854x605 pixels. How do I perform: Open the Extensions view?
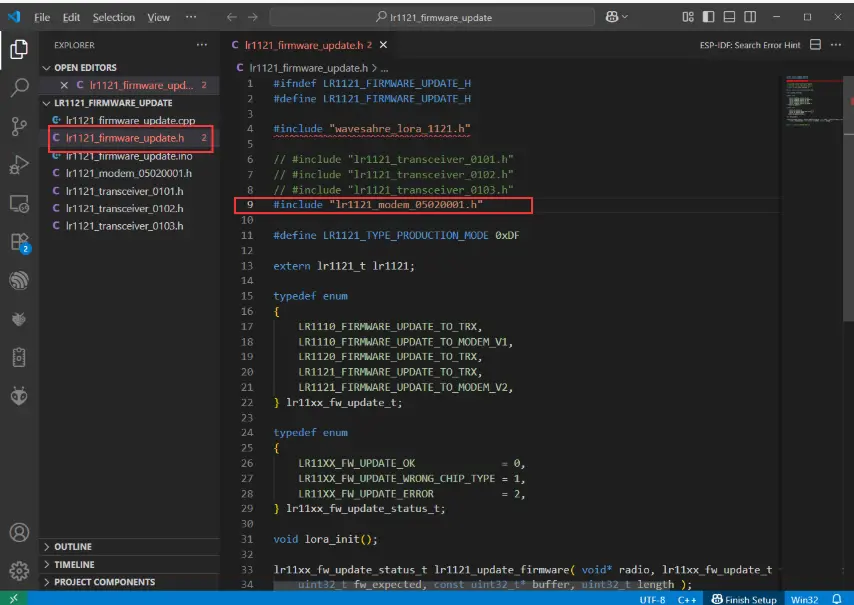[x=18, y=242]
